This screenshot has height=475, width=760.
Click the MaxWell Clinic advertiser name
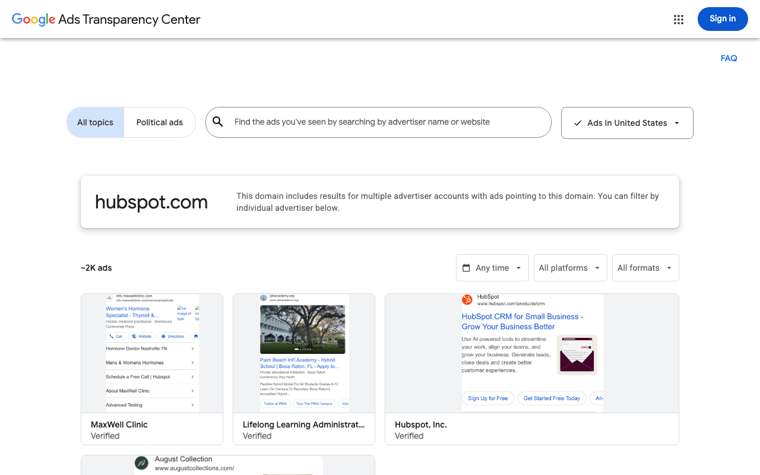(x=119, y=425)
